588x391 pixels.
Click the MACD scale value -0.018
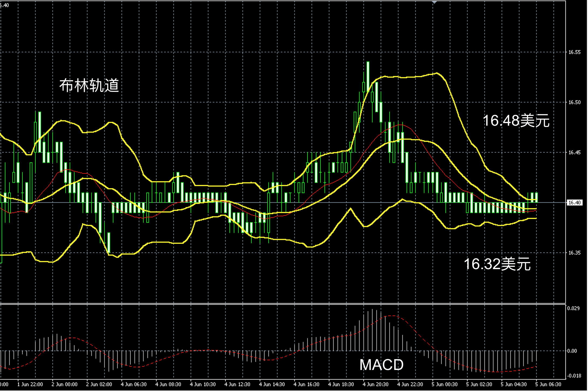coord(574,376)
